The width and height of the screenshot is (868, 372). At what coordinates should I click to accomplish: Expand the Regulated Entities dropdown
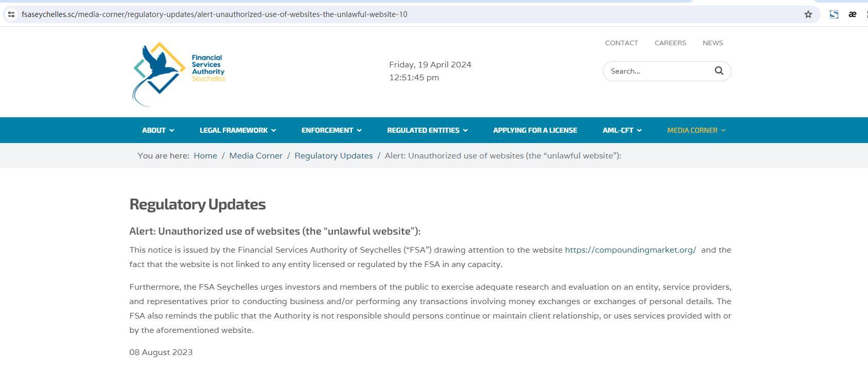[427, 130]
